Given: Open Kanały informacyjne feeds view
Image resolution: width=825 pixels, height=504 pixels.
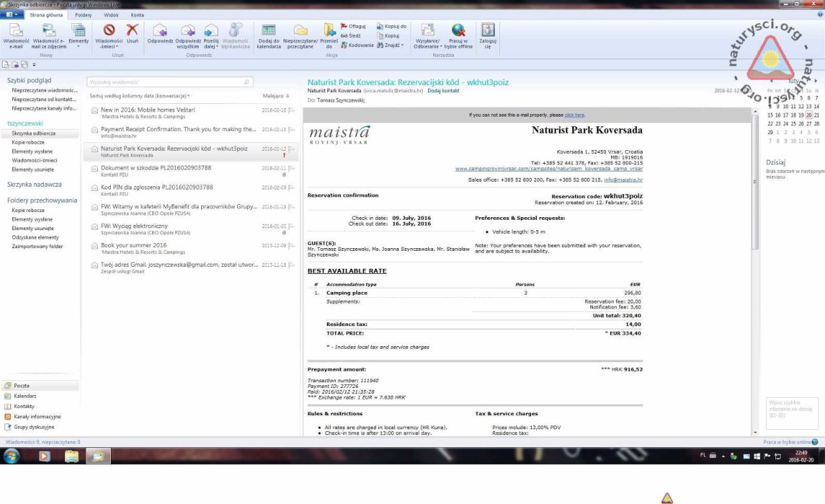Looking at the screenshot, I should [x=37, y=416].
